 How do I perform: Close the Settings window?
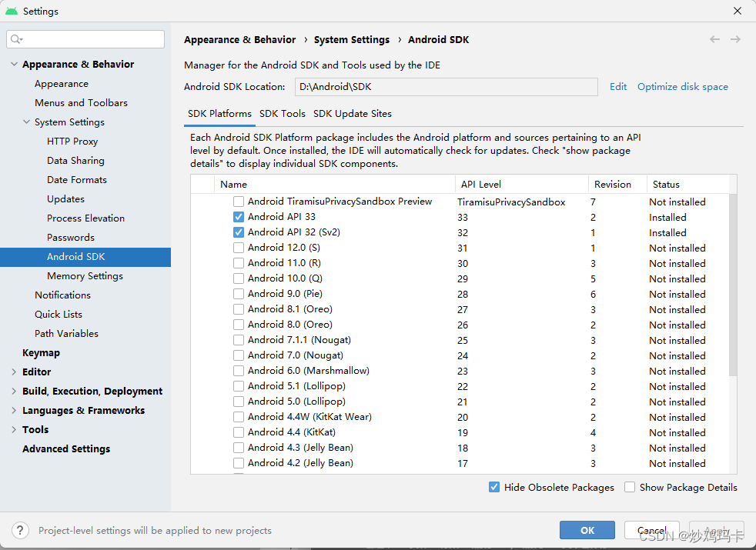[738, 12]
